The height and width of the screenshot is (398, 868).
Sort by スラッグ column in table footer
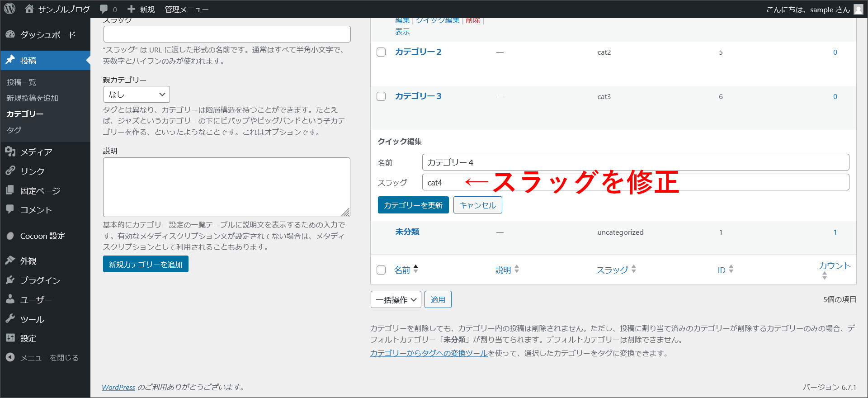coord(612,270)
